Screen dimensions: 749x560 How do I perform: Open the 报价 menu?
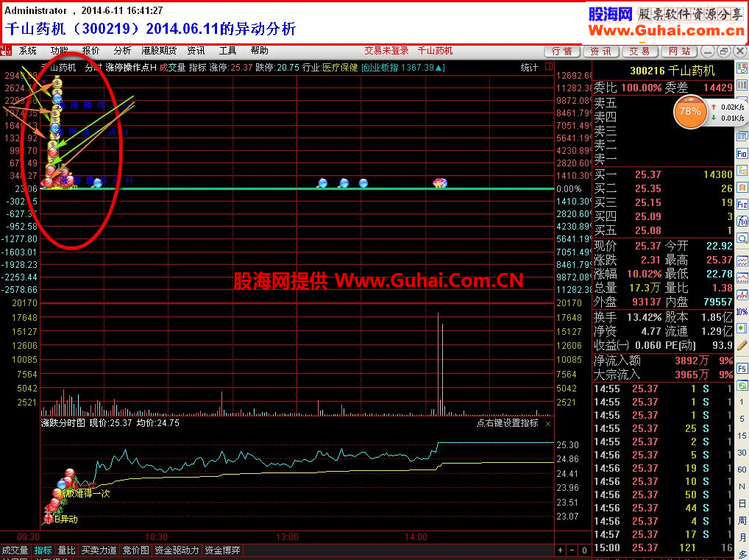pos(90,51)
